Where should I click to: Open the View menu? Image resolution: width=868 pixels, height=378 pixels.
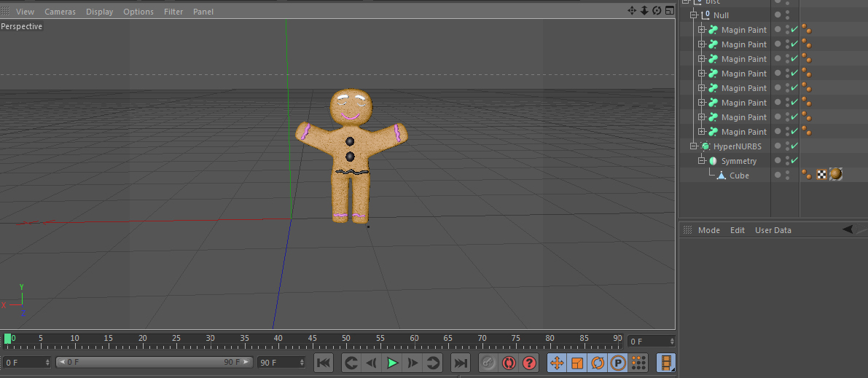25,12
